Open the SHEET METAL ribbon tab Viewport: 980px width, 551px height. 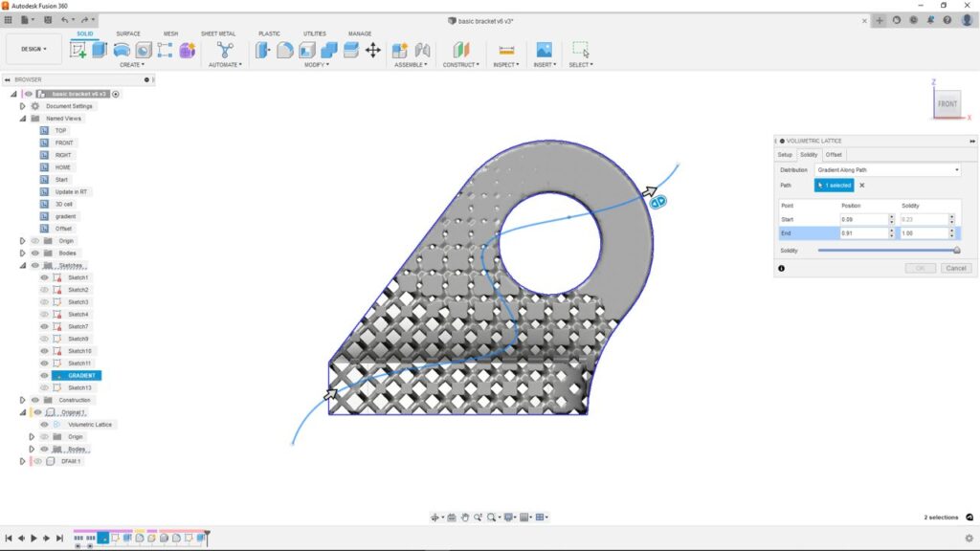(218, 33)
